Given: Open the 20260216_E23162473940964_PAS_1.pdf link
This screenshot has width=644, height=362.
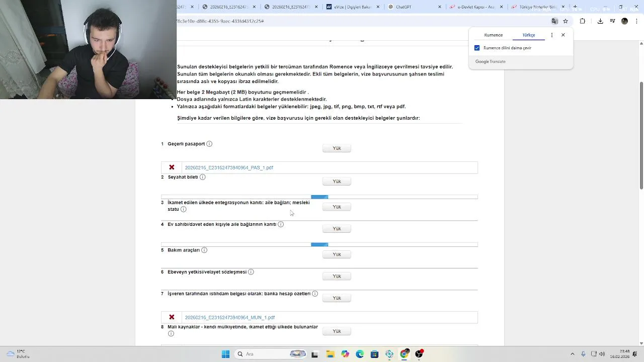Looking at the screenshot, I should [x=229, y=167].
